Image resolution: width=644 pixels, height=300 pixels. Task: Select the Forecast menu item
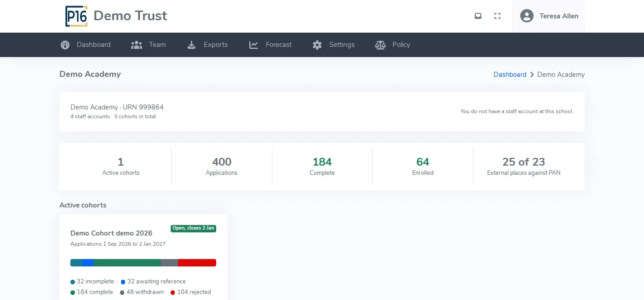coord(279,45)
